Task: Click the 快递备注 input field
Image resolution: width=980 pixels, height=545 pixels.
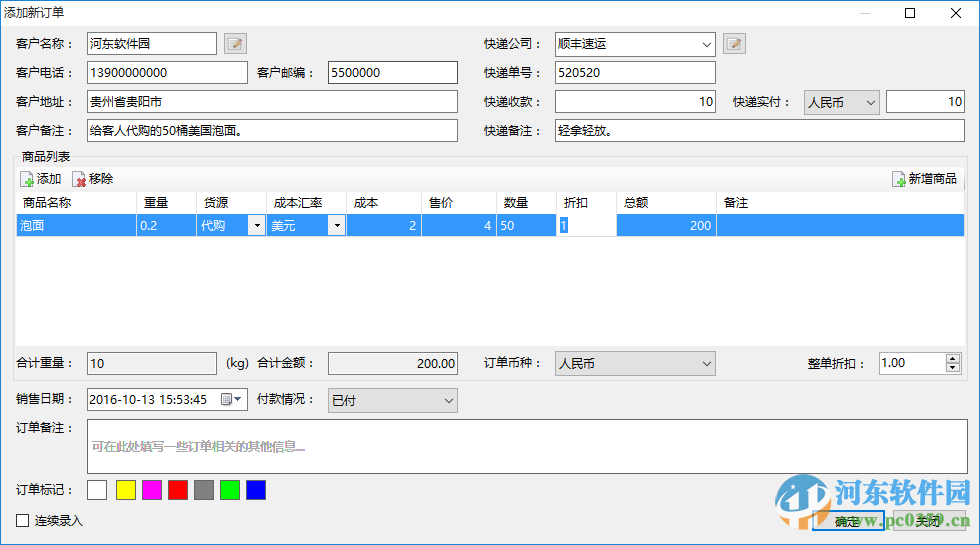Action: click(x=759, y=131)
